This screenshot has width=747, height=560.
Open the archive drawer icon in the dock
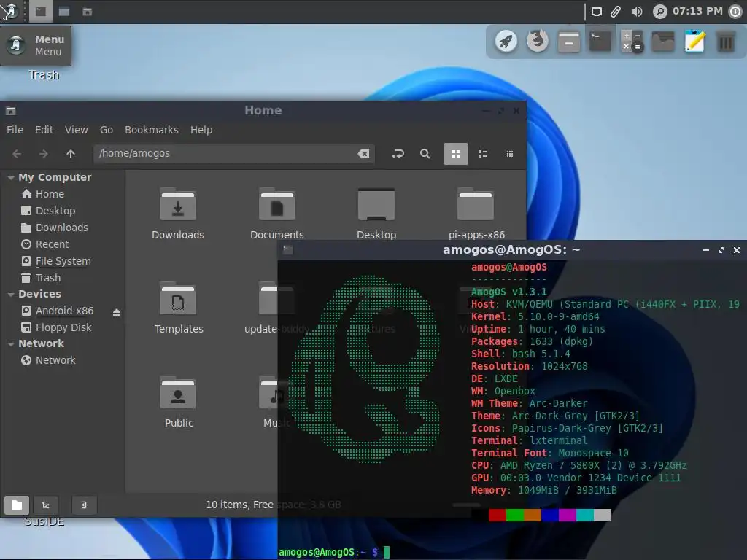pyautogui.click(x=569, y=42)
